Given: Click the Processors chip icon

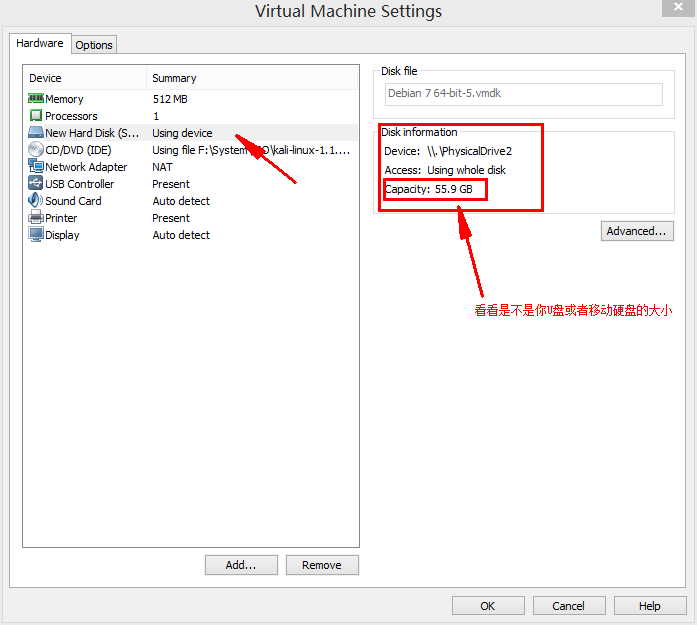Looking at the screenshot, I should click(x=36, y=116).
